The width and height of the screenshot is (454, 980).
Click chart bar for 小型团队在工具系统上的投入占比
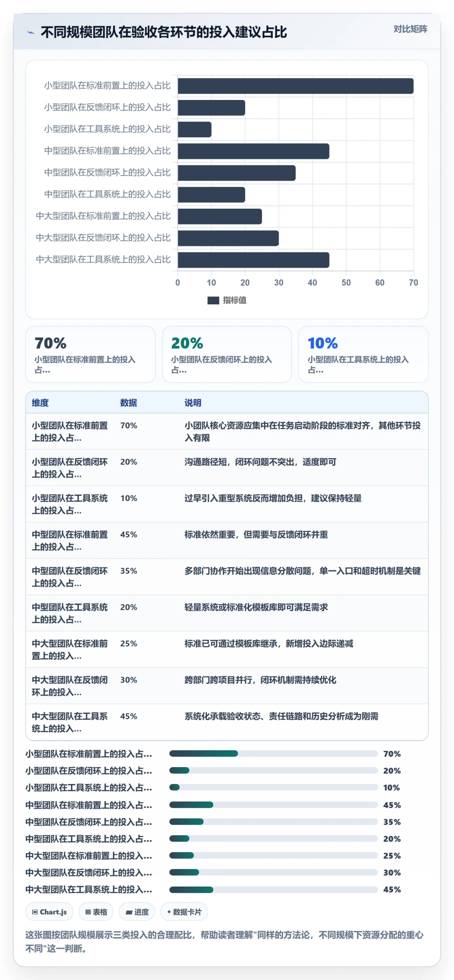194,129
